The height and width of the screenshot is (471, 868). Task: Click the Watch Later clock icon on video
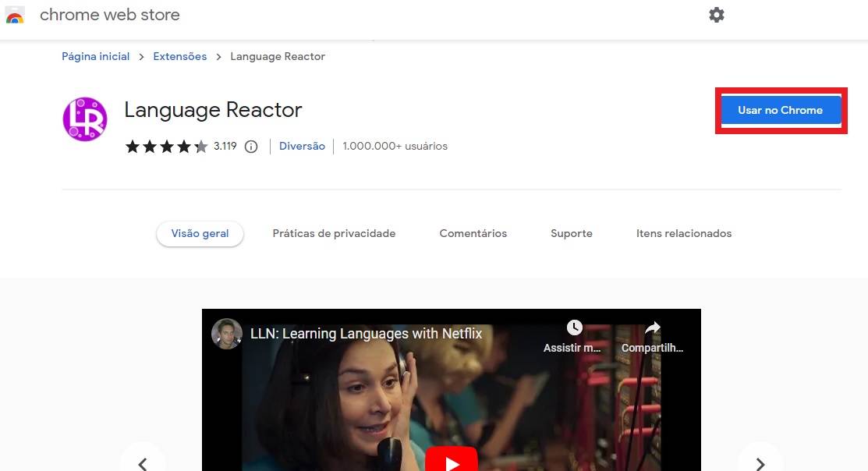[574, 328]
